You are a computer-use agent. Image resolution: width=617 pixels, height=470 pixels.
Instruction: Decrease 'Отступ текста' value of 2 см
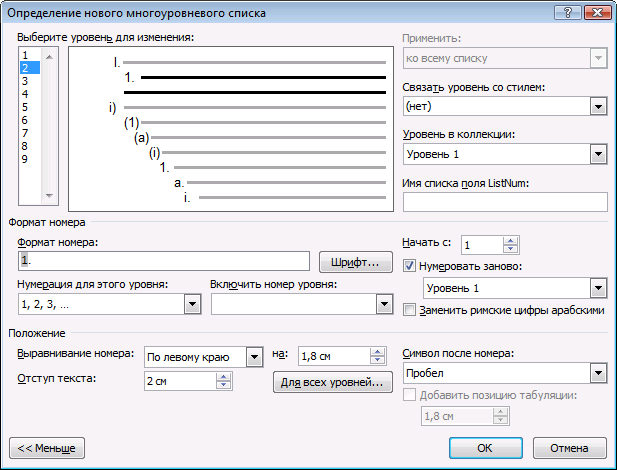click(x=224, y=385)
